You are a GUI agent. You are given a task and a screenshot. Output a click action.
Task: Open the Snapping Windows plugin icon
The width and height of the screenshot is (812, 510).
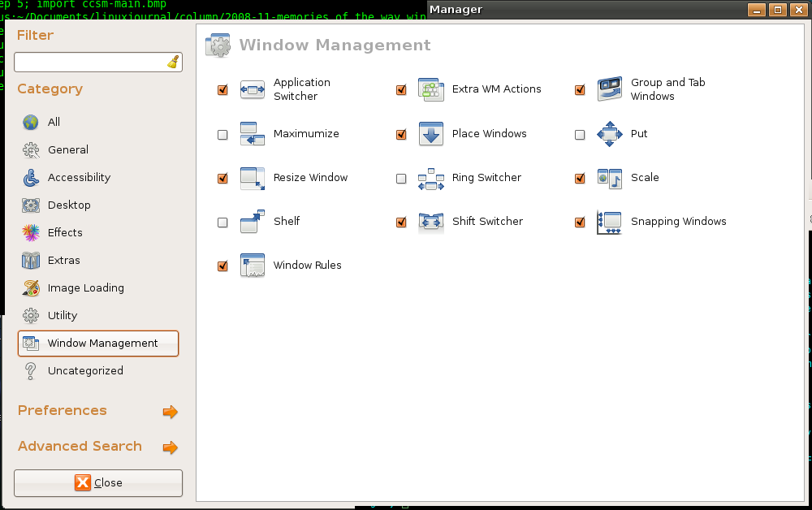[x=610, y=222]
